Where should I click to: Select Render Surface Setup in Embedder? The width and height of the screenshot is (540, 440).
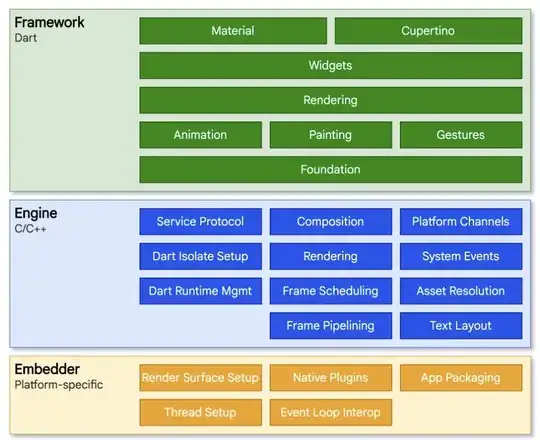(200, 378)
